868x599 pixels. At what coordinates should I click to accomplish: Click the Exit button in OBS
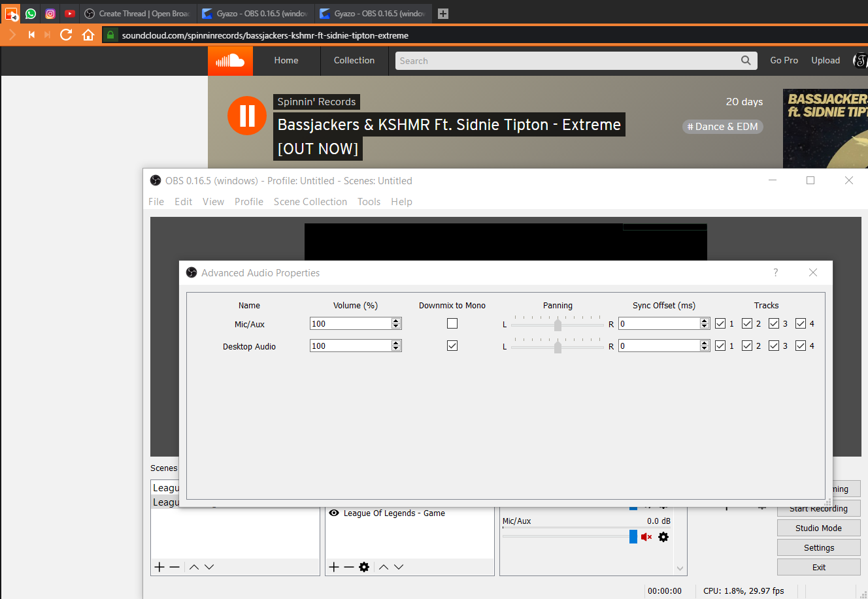[x=818, y=567]
